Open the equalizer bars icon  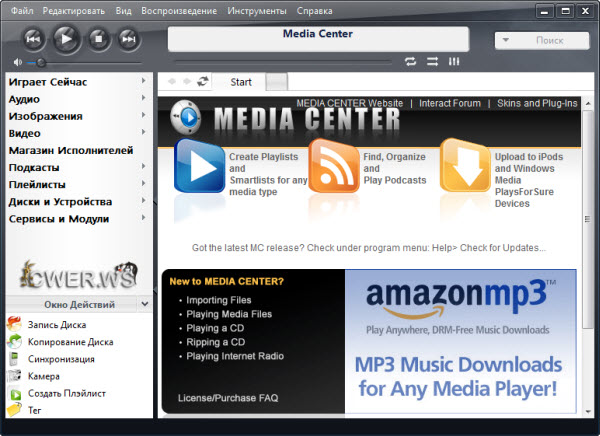(454, 61)
